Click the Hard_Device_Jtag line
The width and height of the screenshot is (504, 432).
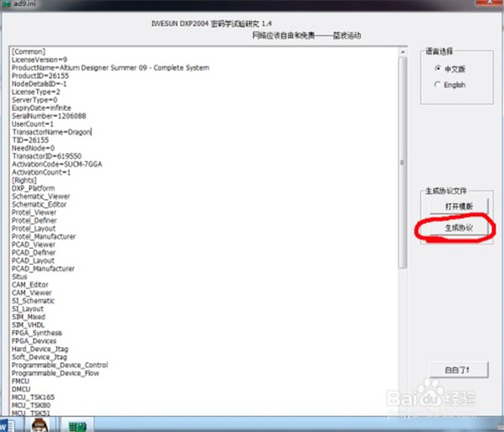tap(39, 350)
